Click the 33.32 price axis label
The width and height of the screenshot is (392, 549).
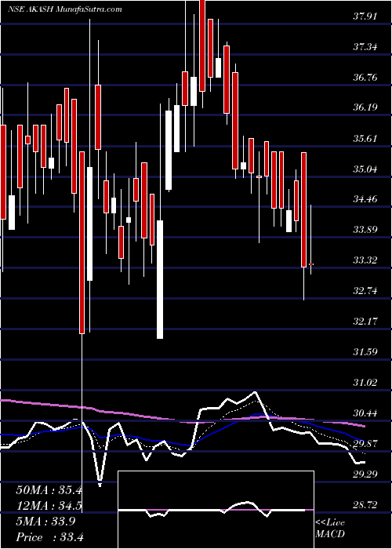tap(365, 260)
